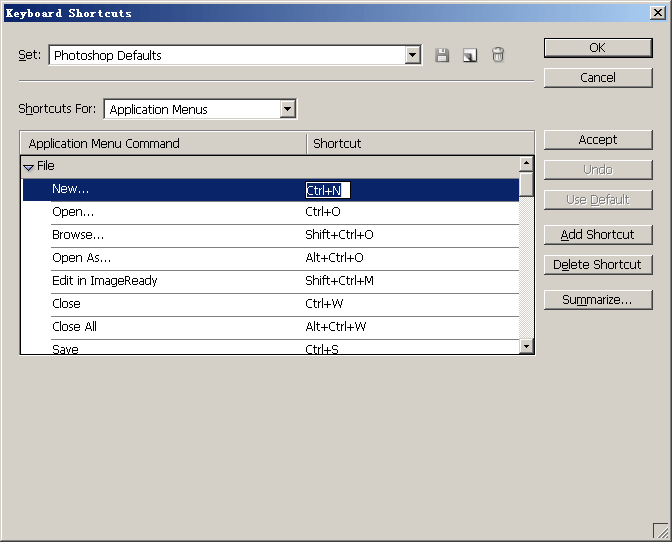
Task: Click the Shortcut column header
Action: coord(421,144)
